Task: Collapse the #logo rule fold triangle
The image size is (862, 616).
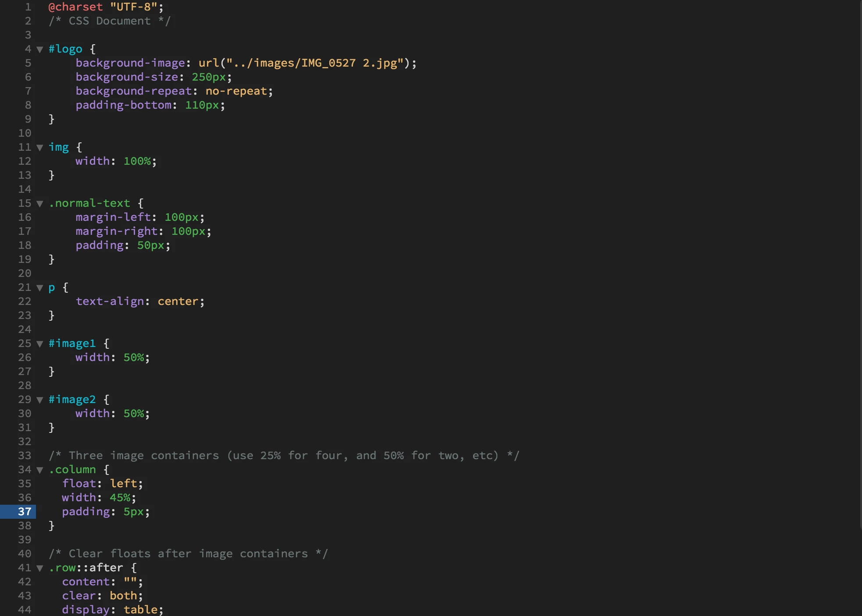Action: click(x=40, y=50)
